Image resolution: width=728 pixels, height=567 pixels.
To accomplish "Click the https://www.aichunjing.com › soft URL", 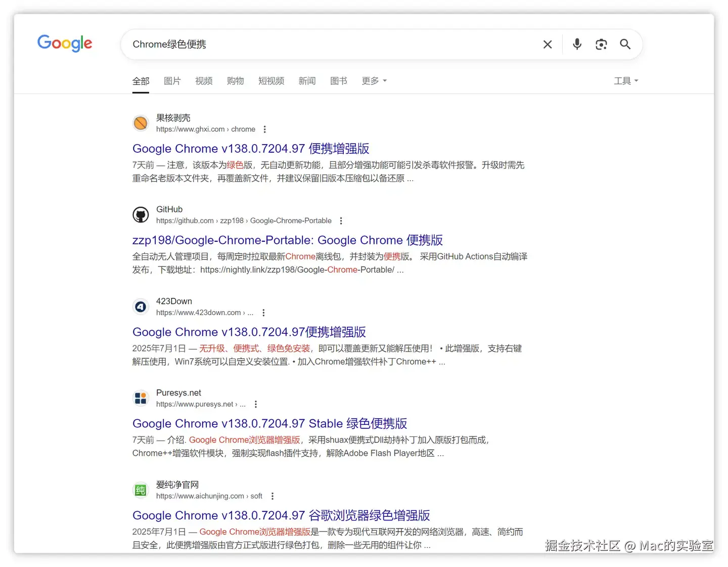I will (209, 496).
